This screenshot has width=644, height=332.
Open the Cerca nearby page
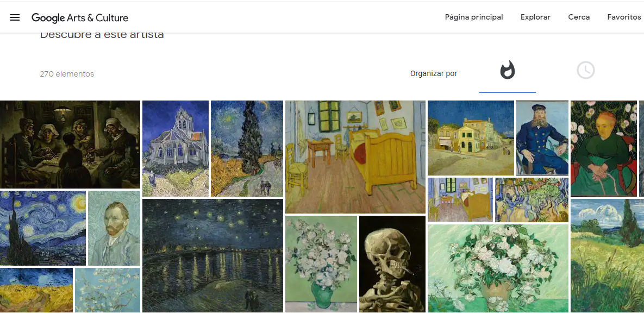pos(579,17)
